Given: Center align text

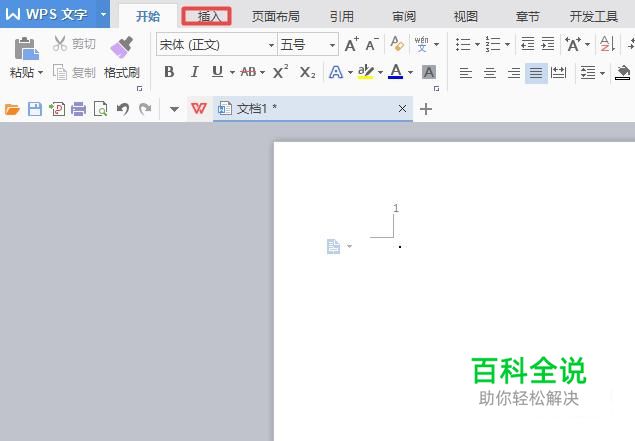Looking at the screenshot, I should pyautogui.click(x=490, y=73).
